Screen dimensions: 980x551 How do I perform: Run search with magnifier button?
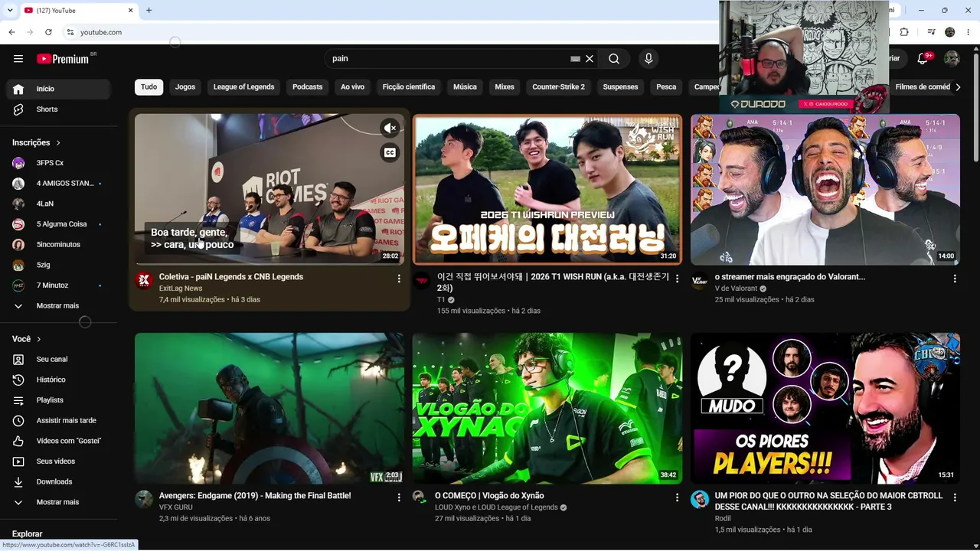pyautogui.click(x=614, y=59)
